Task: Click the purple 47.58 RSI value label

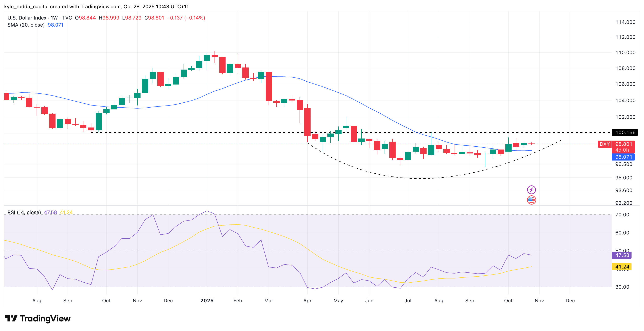Action: point(622,255)
